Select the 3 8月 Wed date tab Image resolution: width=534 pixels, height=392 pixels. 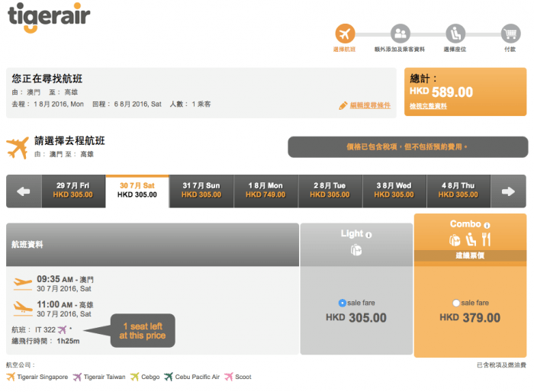(x=394, y=191)
